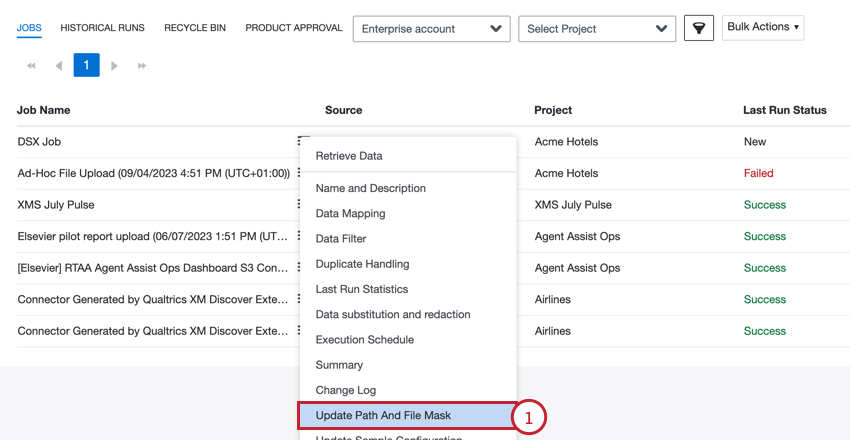
Task: Switch to the Product Approval tab
Action: 293,28
